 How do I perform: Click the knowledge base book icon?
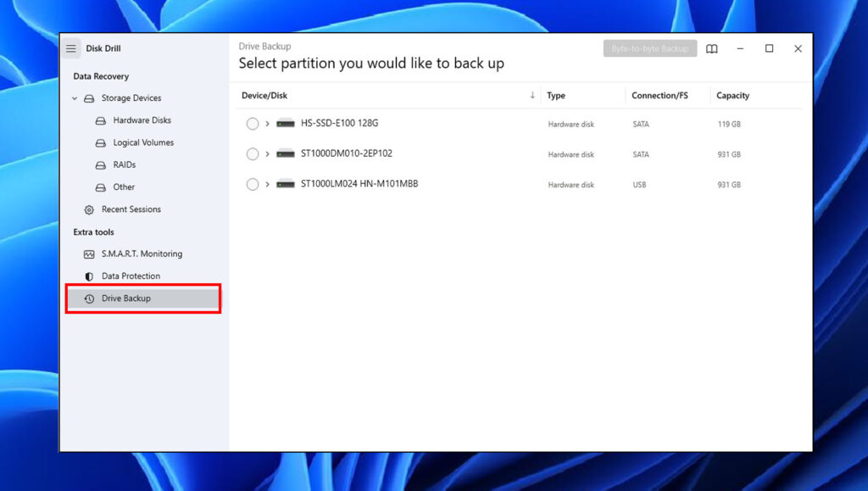[711, 48]
